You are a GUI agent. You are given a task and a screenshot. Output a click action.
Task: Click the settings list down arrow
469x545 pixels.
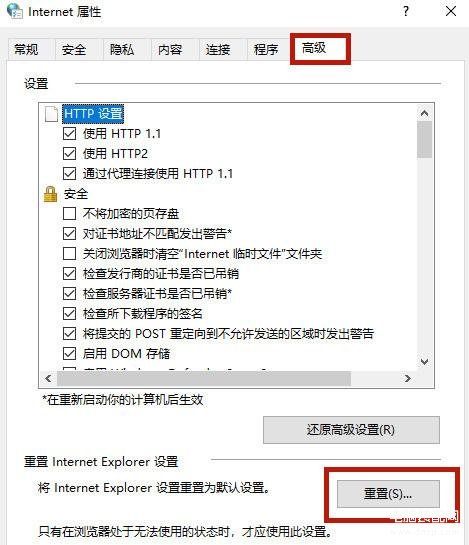point(424,362)
